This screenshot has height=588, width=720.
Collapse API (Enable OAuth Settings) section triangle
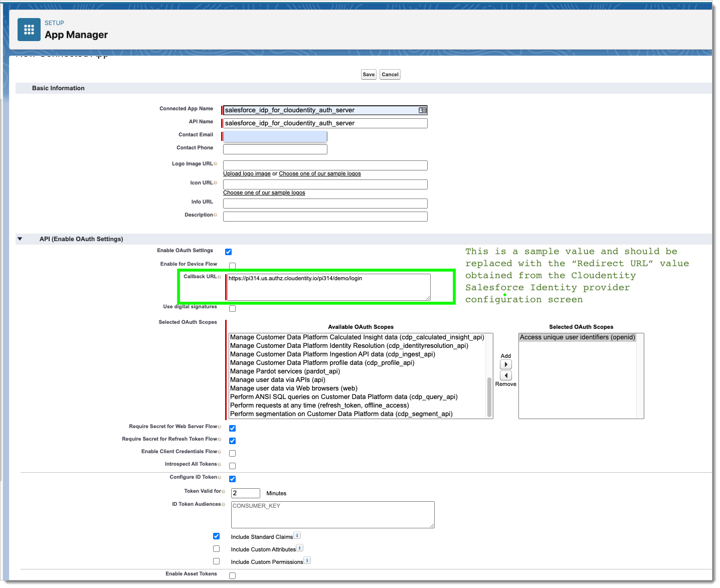pos(20,239)
